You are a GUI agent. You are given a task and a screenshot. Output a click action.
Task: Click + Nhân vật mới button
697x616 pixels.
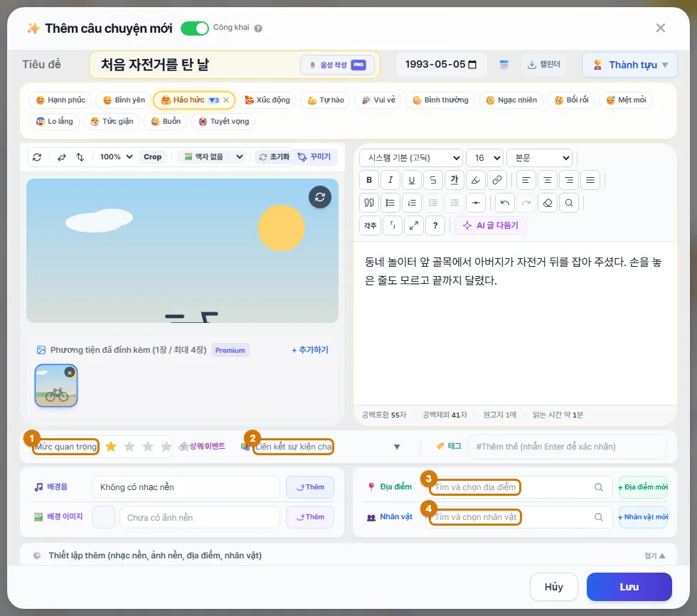[643, 517]
